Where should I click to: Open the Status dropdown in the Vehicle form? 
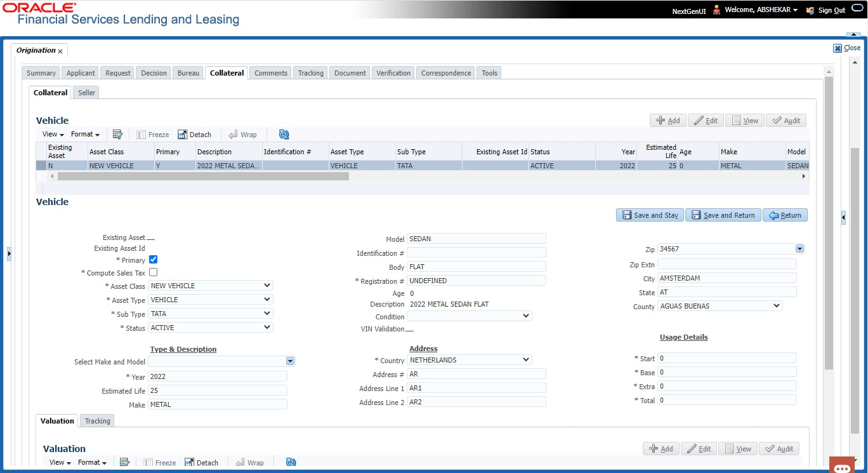coord(211,328)
